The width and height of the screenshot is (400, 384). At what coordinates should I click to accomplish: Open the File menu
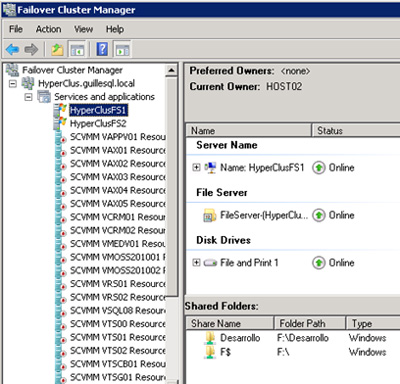[16, 29]
